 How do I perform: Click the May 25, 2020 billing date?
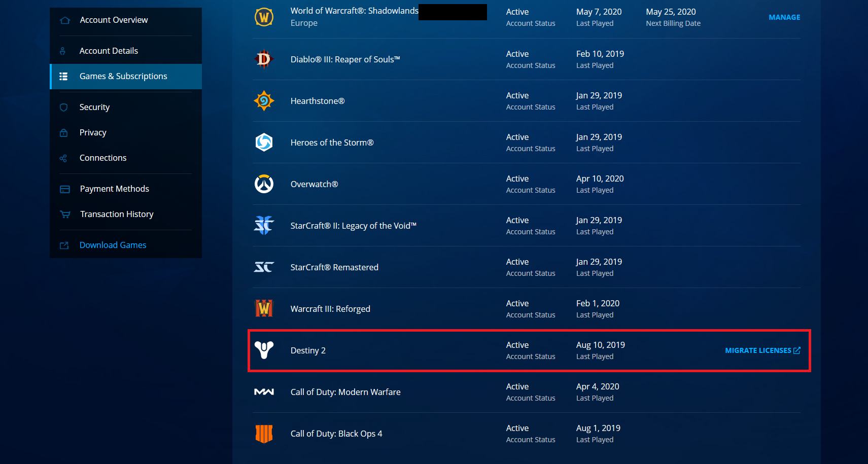click(x=671, y=12)
